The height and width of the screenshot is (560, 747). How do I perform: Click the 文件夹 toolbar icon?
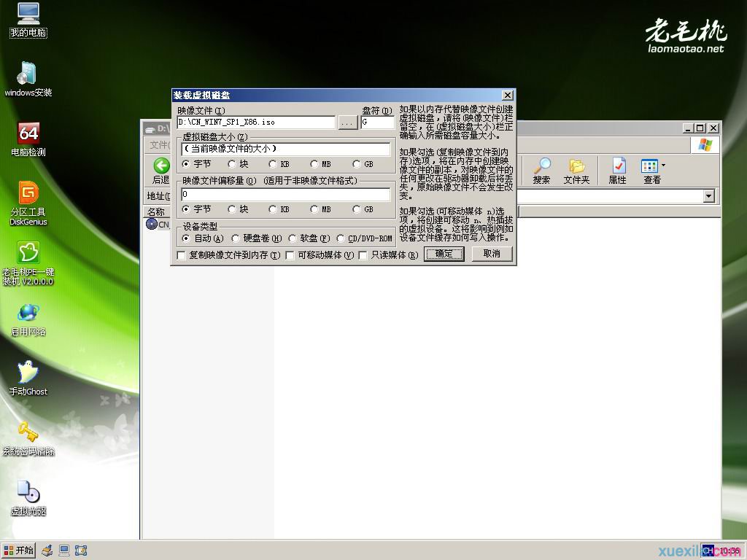pyautogui.click(x=576, y=171)
